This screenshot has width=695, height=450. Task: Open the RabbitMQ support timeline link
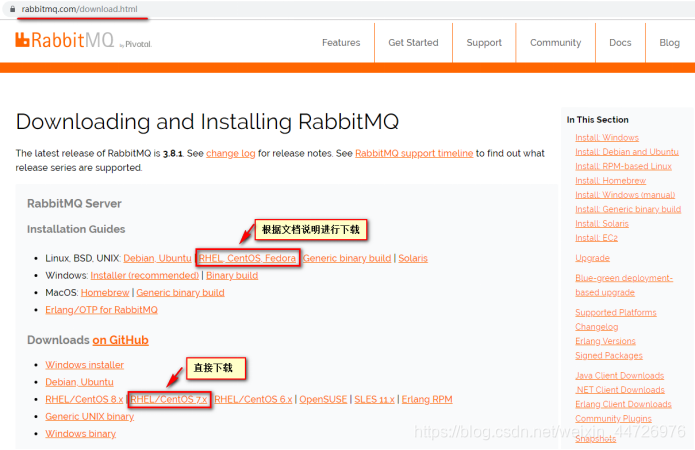(x=414, y=153)
